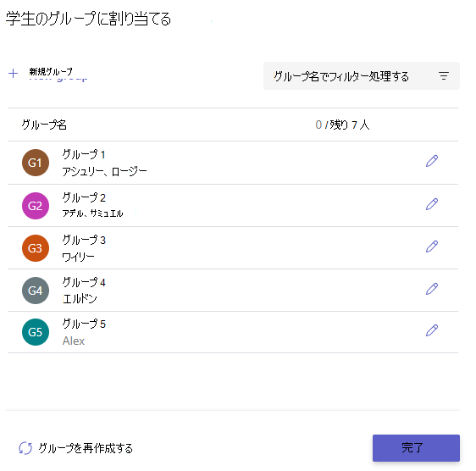Click the plus icon to add group

click(x=13, y=73)
